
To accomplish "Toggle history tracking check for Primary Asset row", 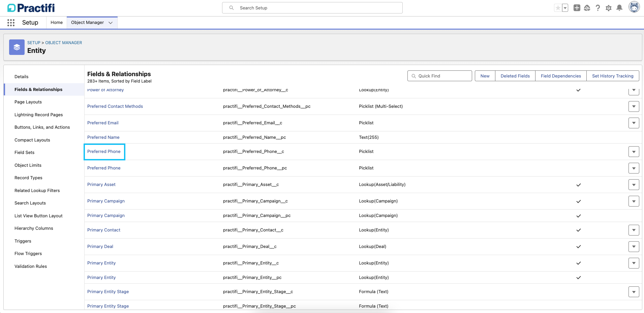I will point(578,185).
